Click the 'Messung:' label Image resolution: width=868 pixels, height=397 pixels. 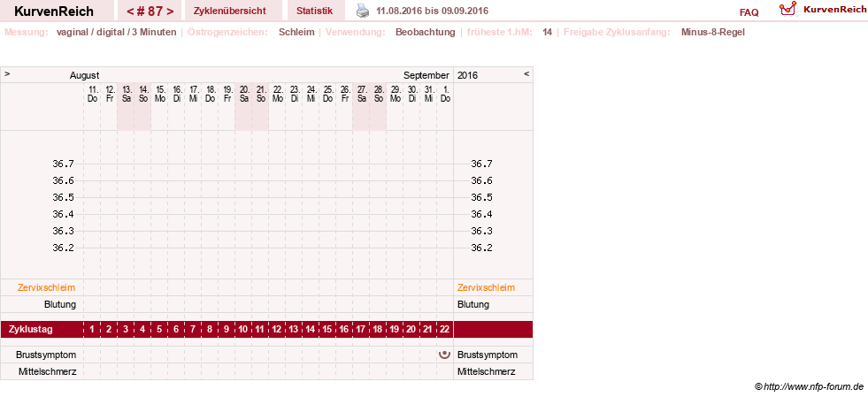(x=27, y=32)
